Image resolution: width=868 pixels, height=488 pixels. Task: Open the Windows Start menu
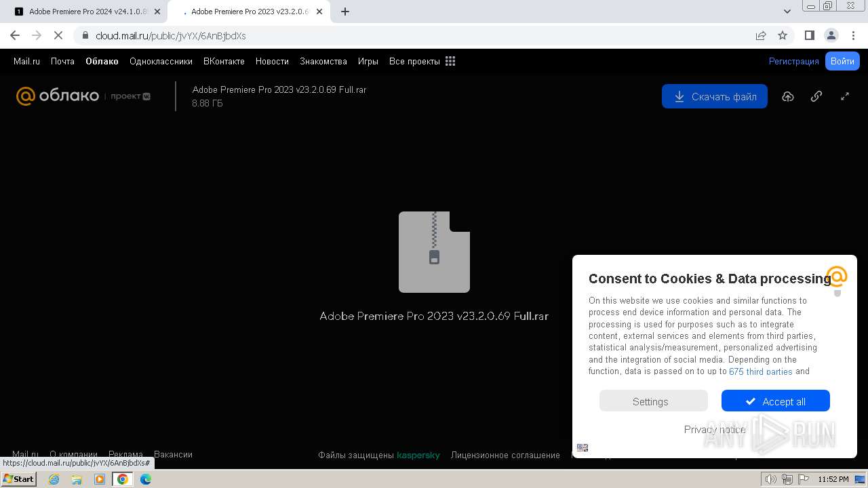pos(19,479)
